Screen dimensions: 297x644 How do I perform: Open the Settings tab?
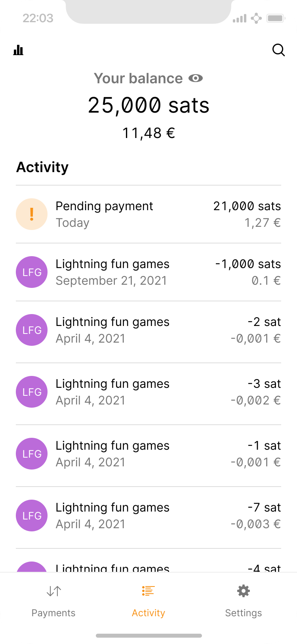tap(243, 602)
